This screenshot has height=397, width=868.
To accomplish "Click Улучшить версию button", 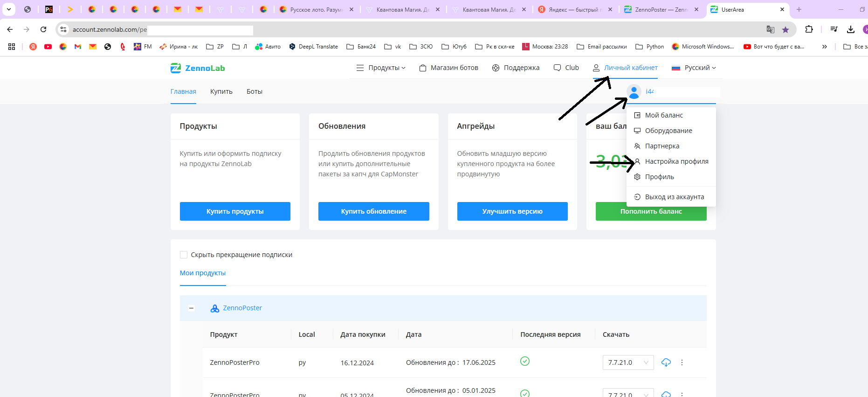I will pyautogui.click(x=512, y=211).
